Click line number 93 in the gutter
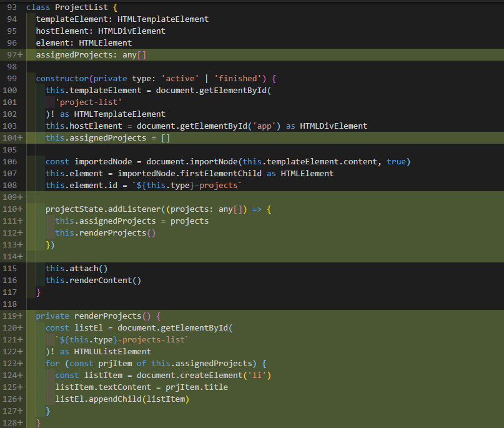 point(12,7)
